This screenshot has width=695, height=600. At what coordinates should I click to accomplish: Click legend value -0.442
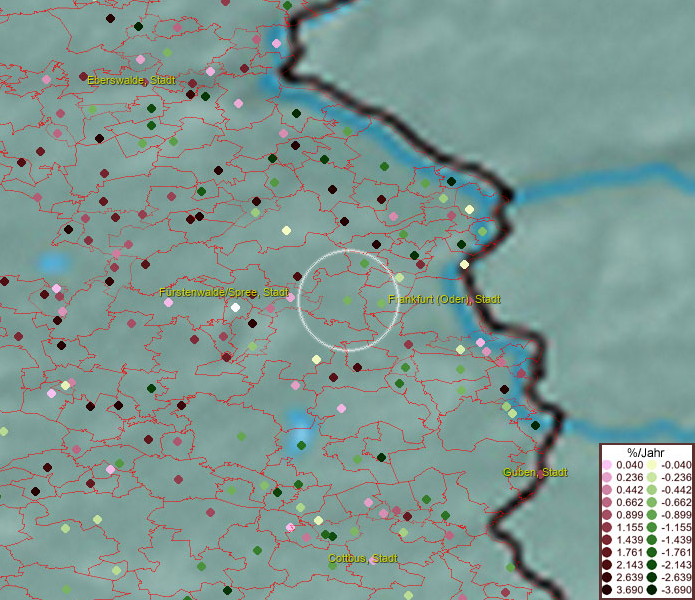coord(676,490)
